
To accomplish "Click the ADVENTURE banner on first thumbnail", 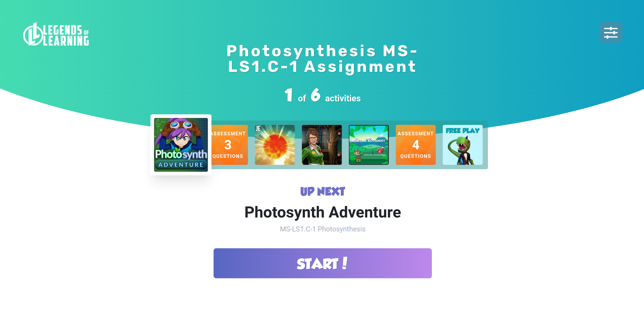I will (x=181, y=165).
